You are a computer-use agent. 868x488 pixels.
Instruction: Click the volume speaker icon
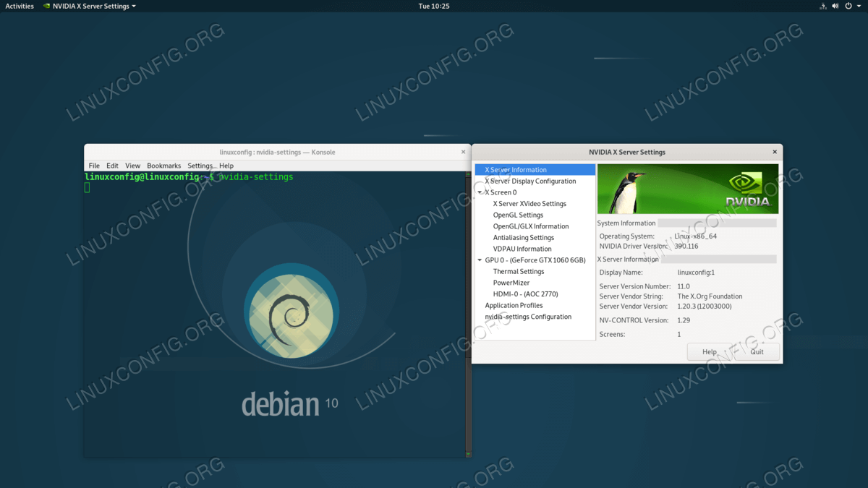click(x=836, y=6)
